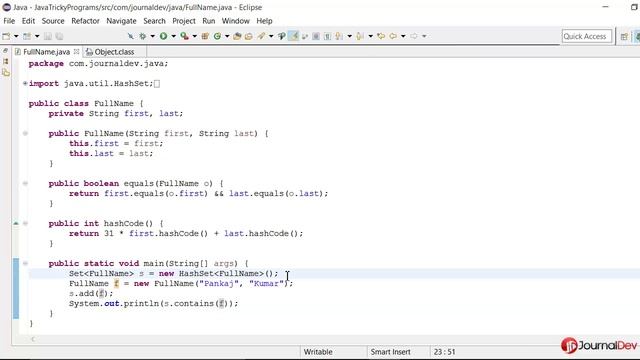
Task: Go to Previous Annotation icon
Action: [x=360, y=36]
